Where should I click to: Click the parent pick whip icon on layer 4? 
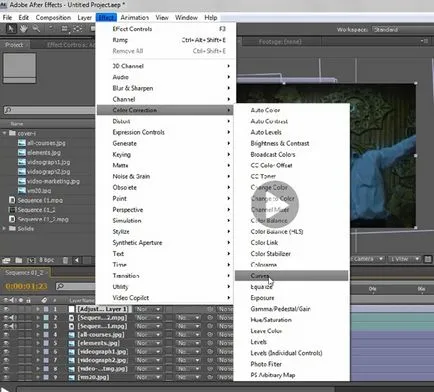point(210,335)
